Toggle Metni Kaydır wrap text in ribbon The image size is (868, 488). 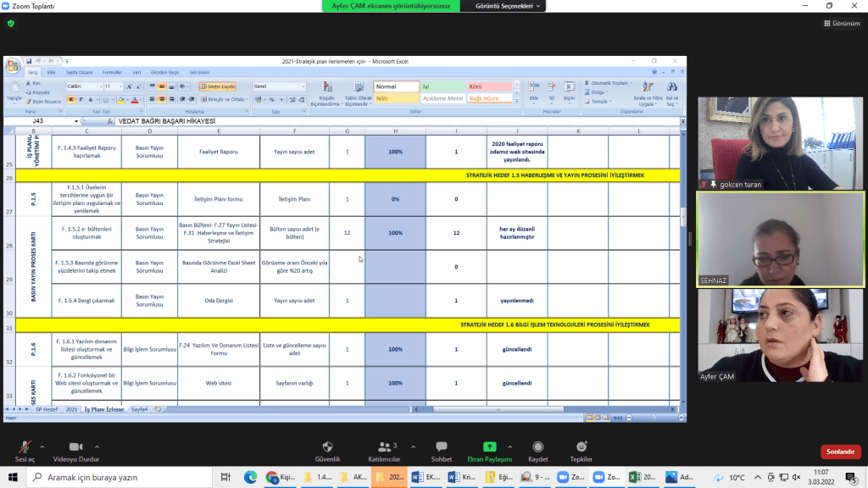(217, 86)
